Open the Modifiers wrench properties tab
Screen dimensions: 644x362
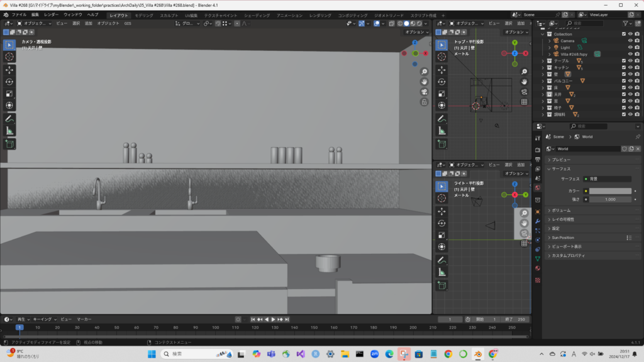(538, 221)
